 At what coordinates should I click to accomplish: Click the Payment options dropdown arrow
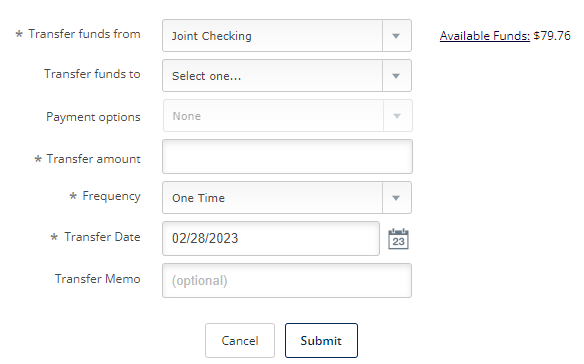coord(397,116)
